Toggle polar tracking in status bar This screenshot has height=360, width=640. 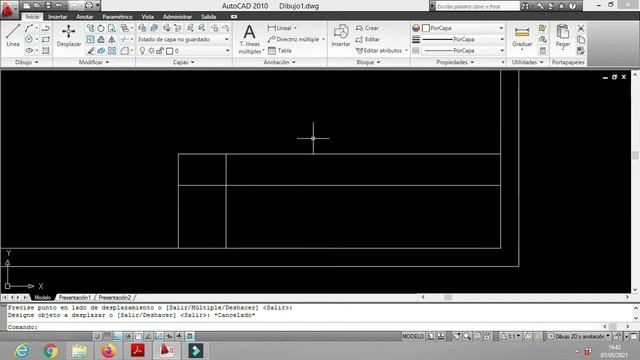coord(128,336)
